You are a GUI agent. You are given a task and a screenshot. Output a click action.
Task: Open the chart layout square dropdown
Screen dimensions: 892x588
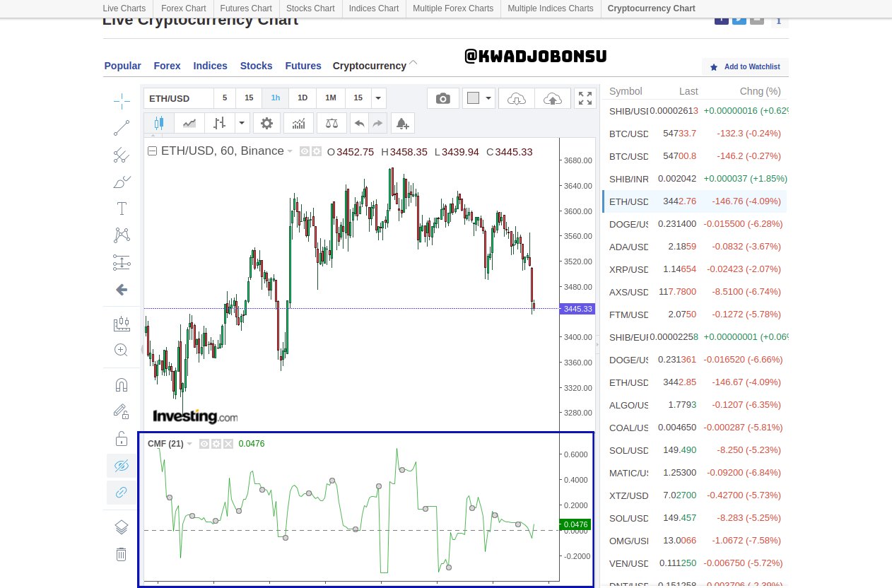click(x=479, y=98)
